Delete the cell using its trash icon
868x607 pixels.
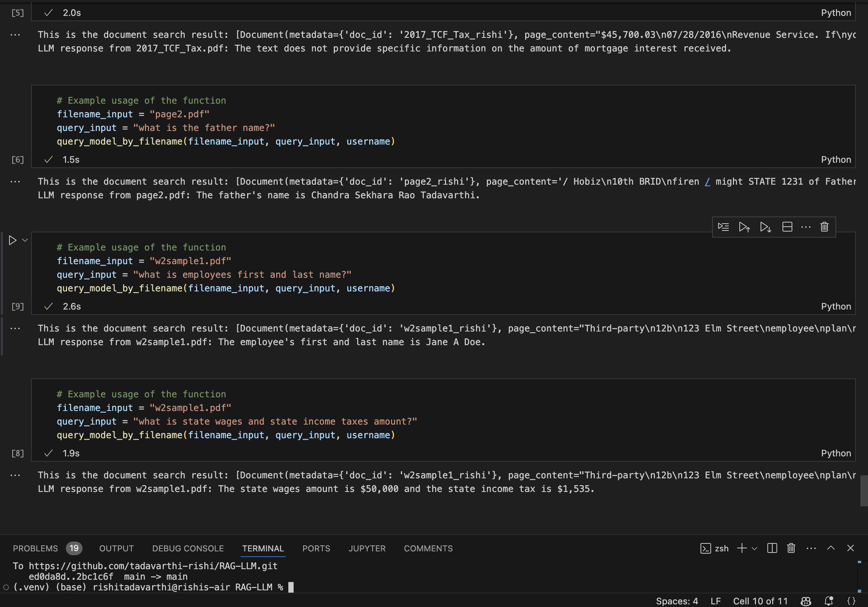824,227
